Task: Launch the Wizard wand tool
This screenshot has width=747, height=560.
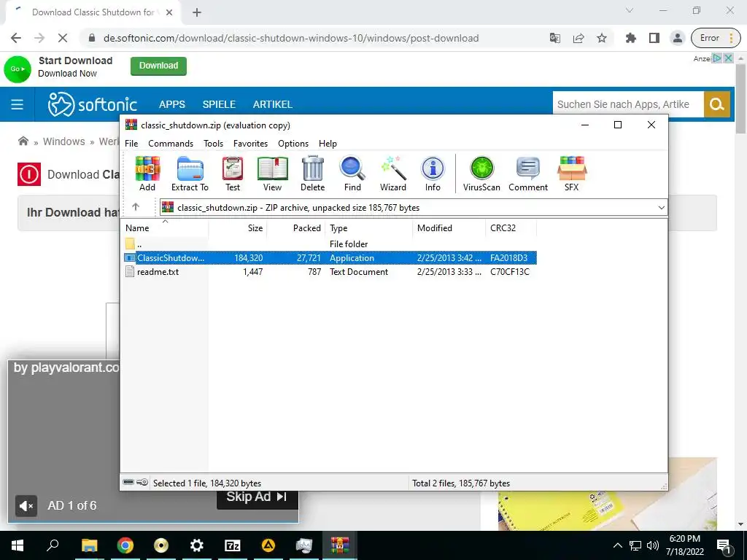Action: pyautogui.click(x=393, y=174)
